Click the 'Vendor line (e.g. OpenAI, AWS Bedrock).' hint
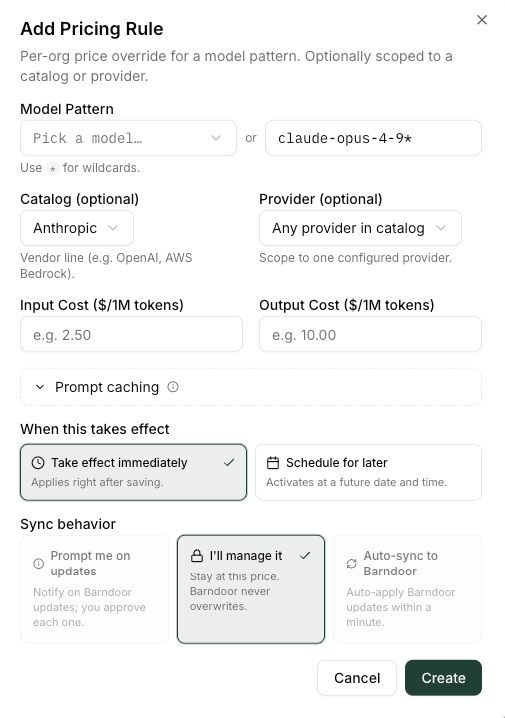The height and width of the screenshot is (718, 505). [x=106, y=266]
